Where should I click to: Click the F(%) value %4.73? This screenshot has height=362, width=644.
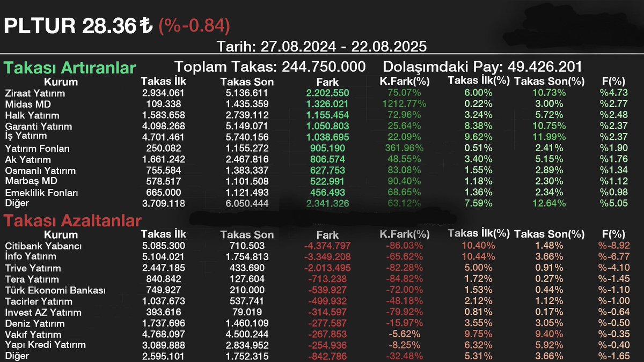tap(613, 93)
